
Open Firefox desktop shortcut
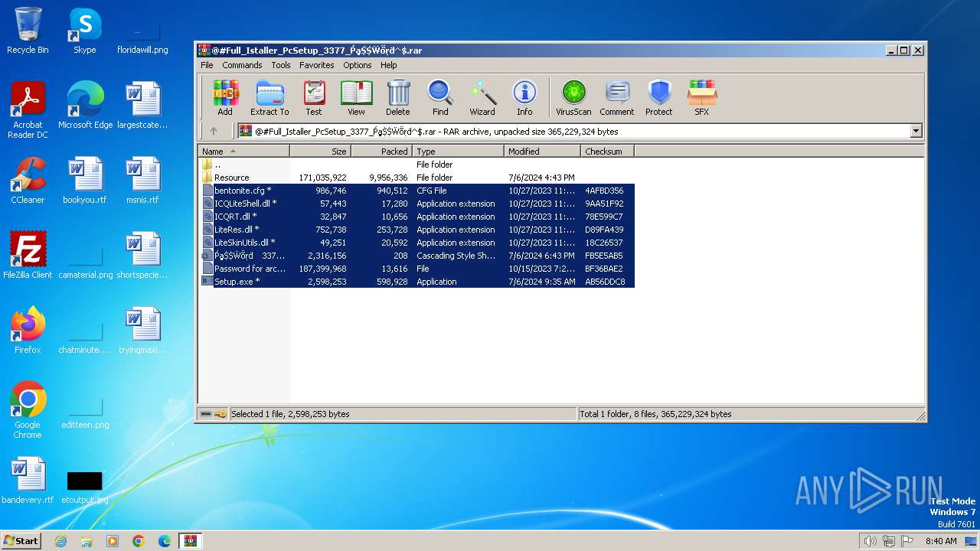(x=28, y=331)
